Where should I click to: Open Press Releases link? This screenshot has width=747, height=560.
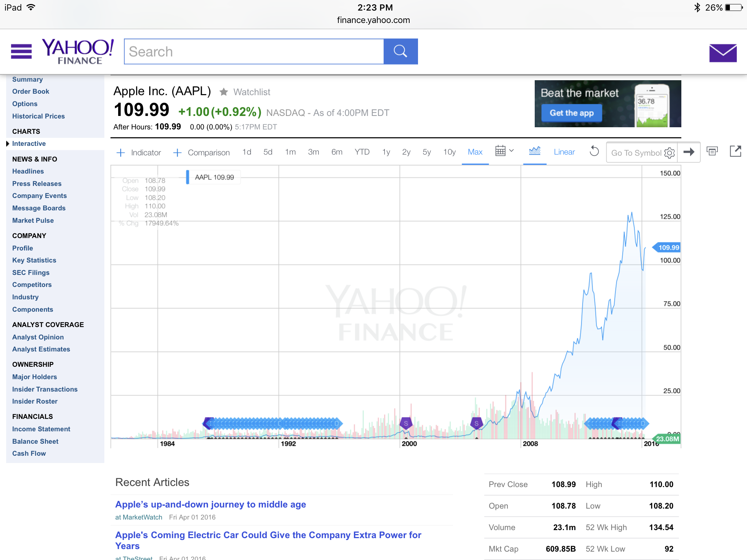pyautogui.click(x=37, y=184)
